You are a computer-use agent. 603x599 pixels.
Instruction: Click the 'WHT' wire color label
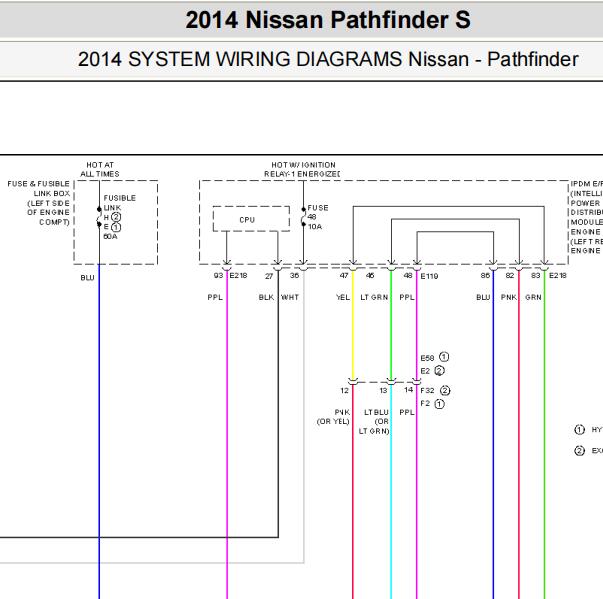click(x=290, y=298)
